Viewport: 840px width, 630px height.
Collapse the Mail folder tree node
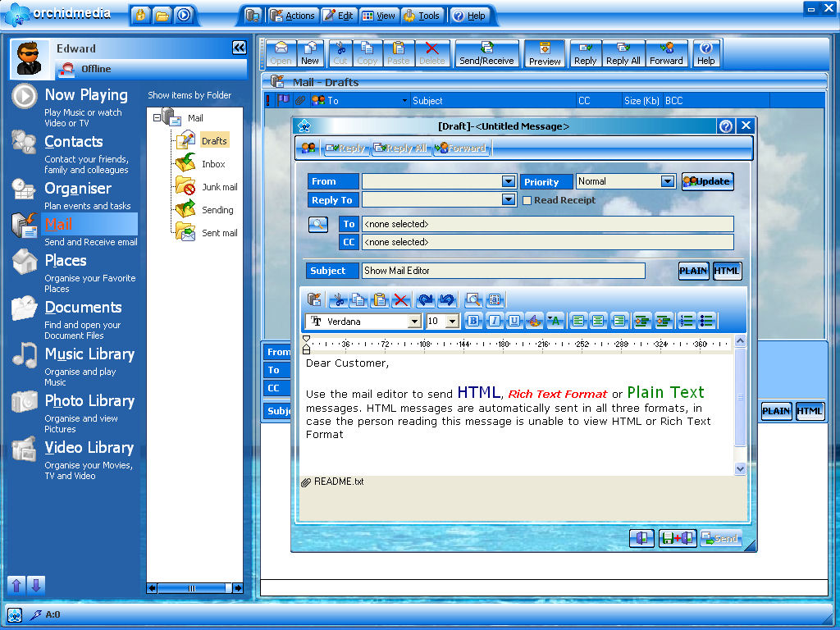157,116
